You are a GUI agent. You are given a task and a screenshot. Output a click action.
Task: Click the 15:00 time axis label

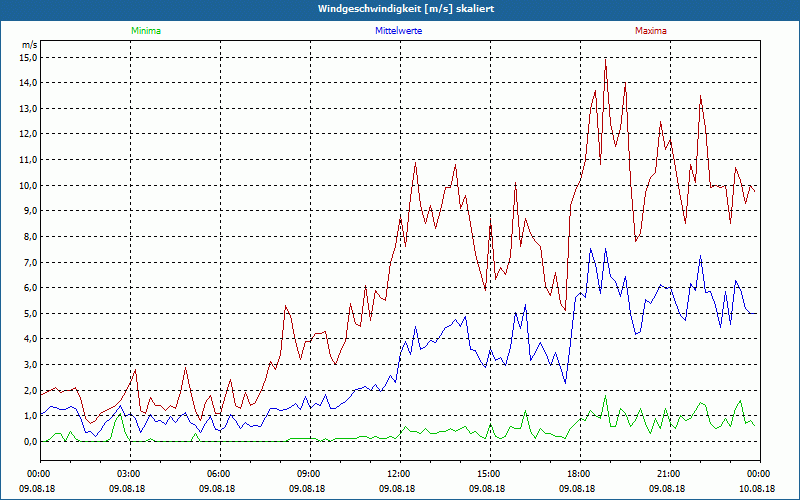pyautogui.click(x=490, y=474)
